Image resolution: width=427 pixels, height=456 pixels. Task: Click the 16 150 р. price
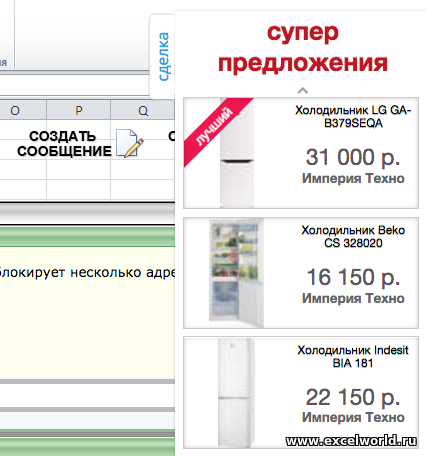[353, 277]
